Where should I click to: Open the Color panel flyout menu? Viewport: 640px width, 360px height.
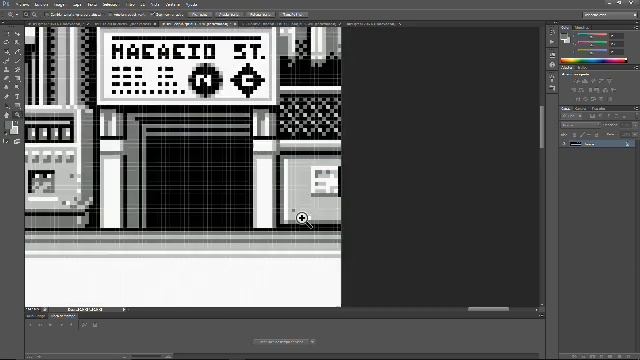coord(636,28)
